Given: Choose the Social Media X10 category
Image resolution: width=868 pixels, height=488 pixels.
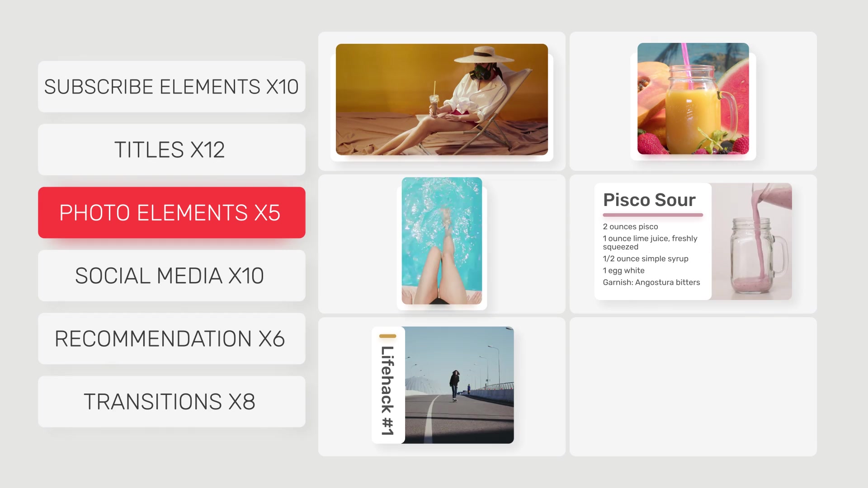Looking at the screenshot, I should [172, 276].
